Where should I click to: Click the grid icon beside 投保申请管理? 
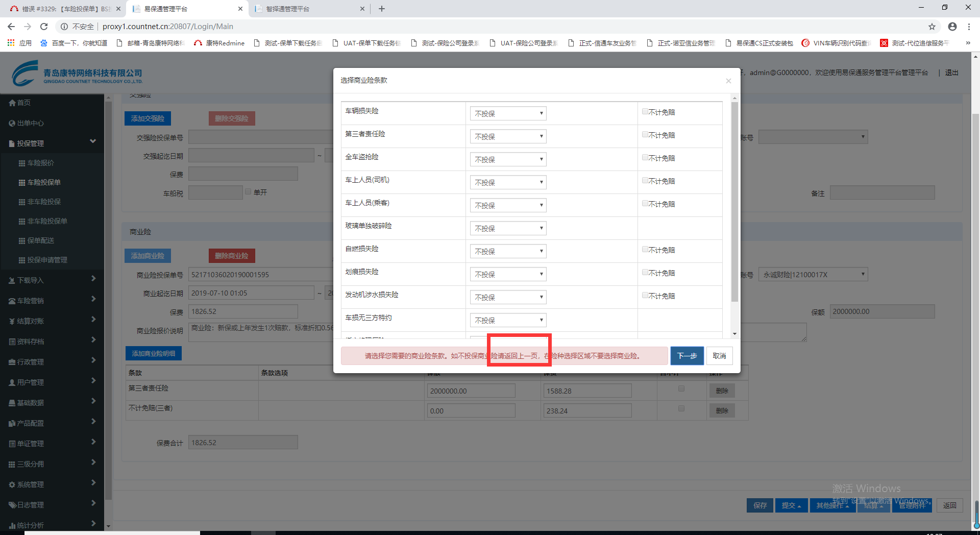pos(22,260)
